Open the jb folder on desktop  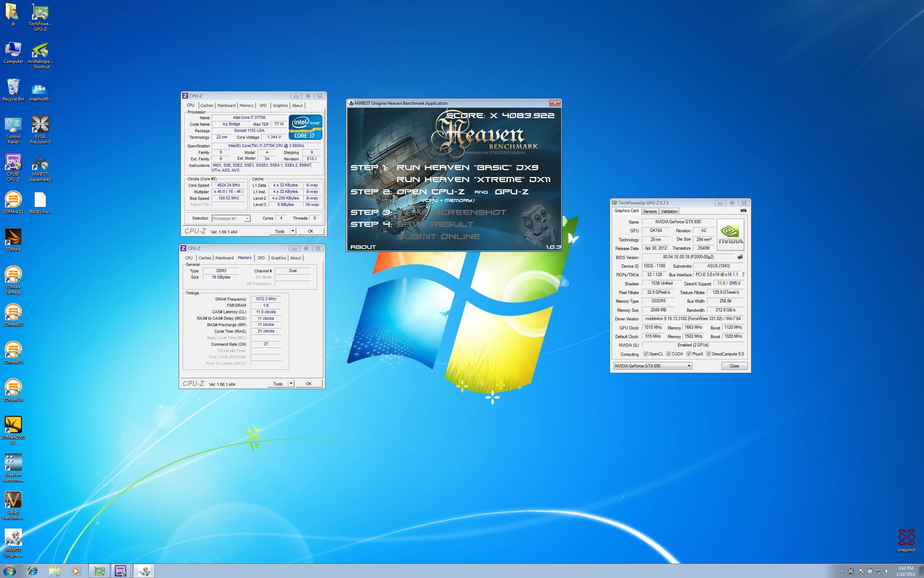click(x=13, y=15)
